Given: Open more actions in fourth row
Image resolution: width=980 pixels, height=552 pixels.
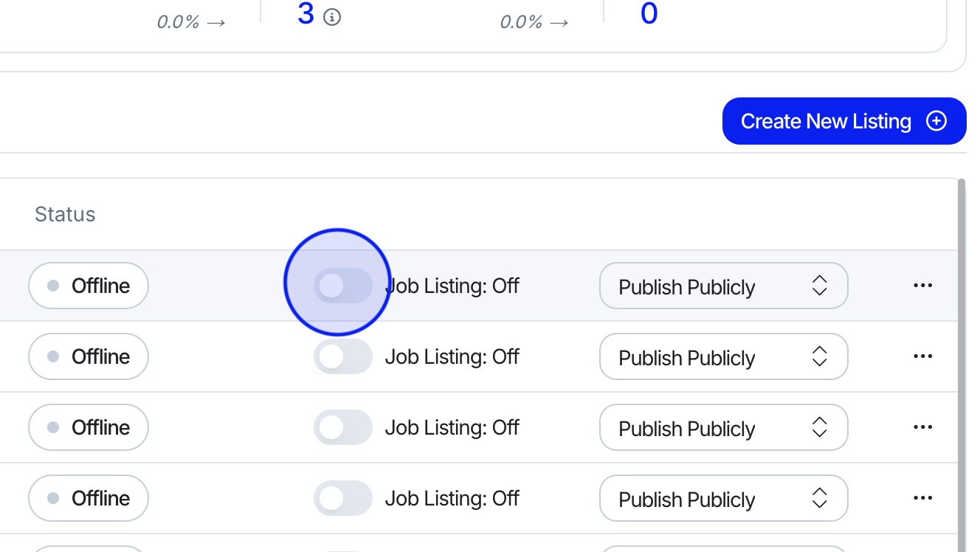Looking at the screenshot, I should pos(922,498).
